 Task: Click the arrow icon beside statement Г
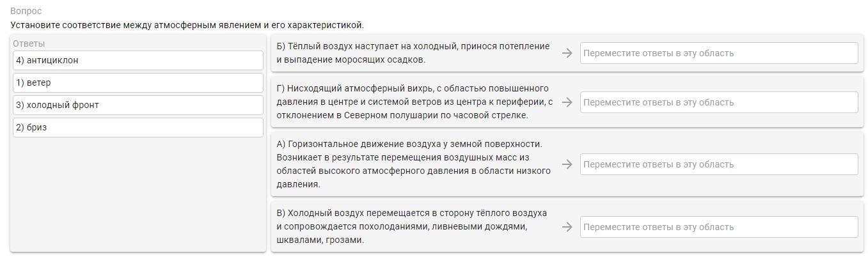pyautogui.click(x=567, y=102)
